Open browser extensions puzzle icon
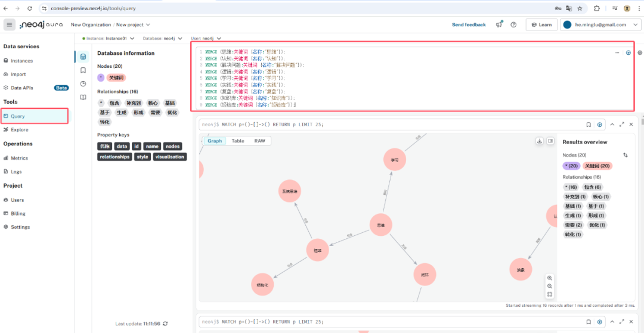This screenshot has width=644, height=333. [597, 8]
